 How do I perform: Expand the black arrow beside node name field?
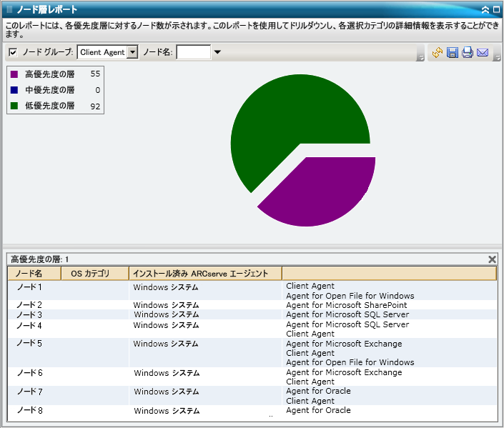[x=217, y=52]
